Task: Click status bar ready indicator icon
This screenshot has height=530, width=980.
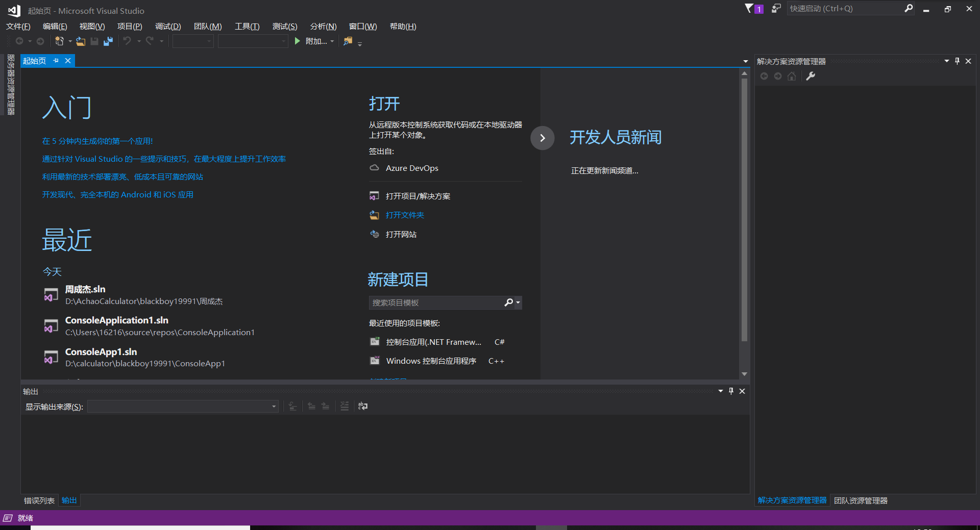Action: click(x=8, y=518)
